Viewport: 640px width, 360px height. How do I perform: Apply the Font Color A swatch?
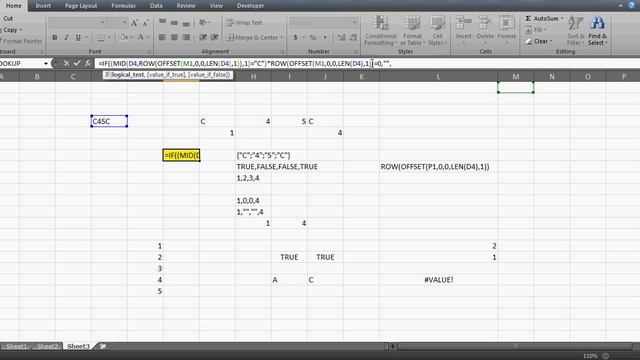(x=140, y=38)
